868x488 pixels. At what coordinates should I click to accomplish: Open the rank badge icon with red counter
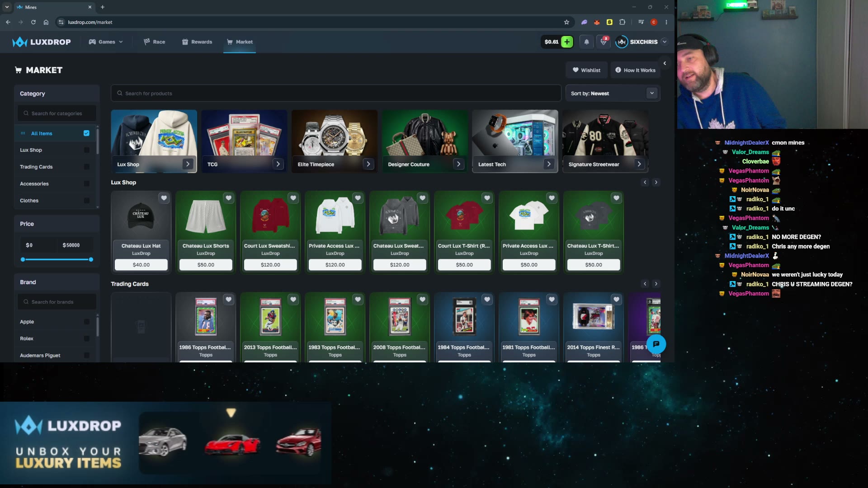604,42
